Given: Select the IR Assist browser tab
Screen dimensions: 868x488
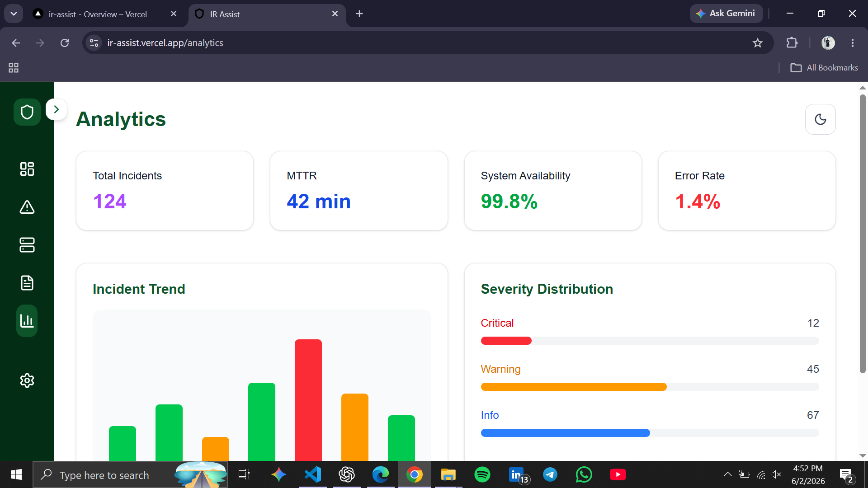Looking at the screenshot, I should pyautogui.click(x=267, y=14).
